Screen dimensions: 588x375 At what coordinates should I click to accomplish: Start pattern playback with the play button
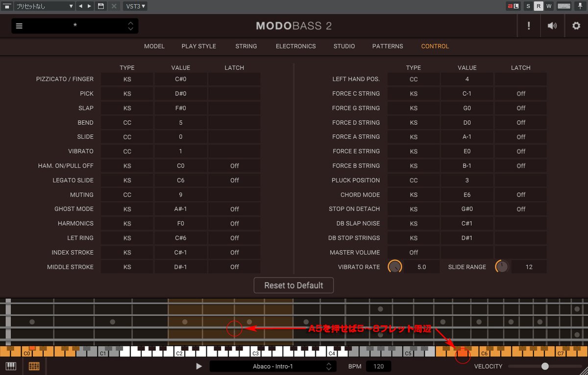click(x=199, y=366)
